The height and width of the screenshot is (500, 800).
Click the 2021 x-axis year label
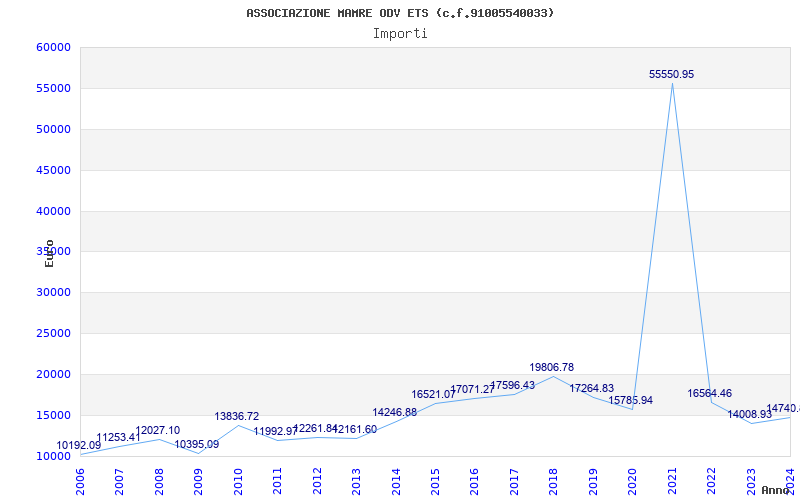pos(672,482)
